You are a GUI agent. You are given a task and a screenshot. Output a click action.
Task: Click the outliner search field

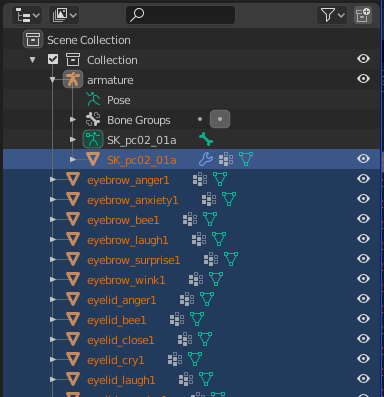click(180, 15)
